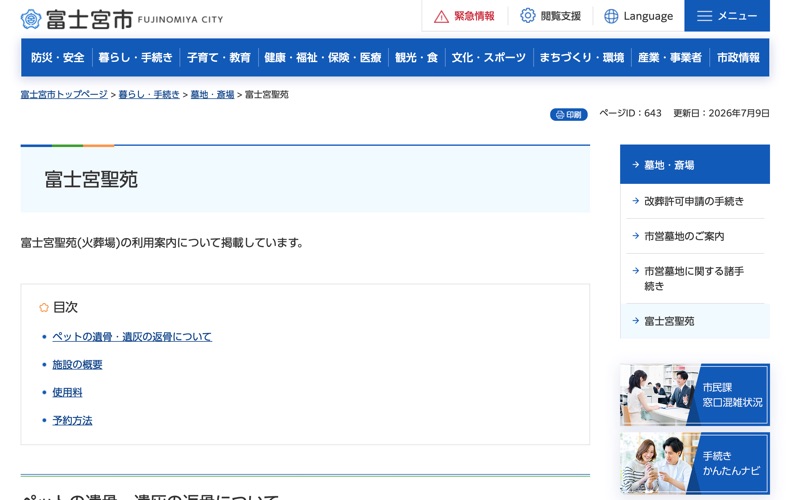The image size is (800, 500).
Task: Jump to 予約方法 section
Action: 72,420
